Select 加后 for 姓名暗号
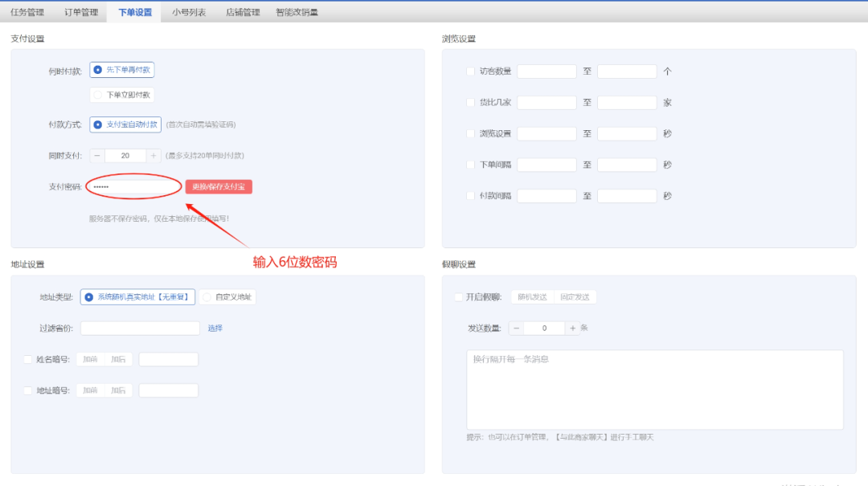The image size is (868, 486). (x=118, y=359)
